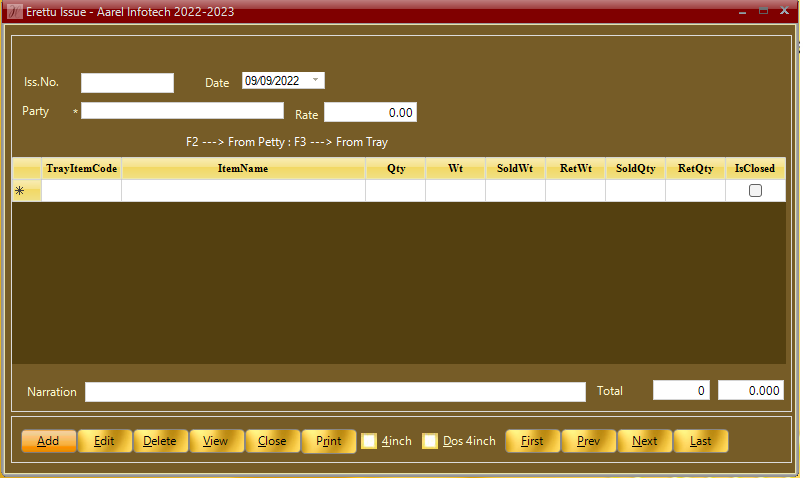This screenshot has width=804, height=478.
Task: Click the Print button
Action: [x=328, y=441]
